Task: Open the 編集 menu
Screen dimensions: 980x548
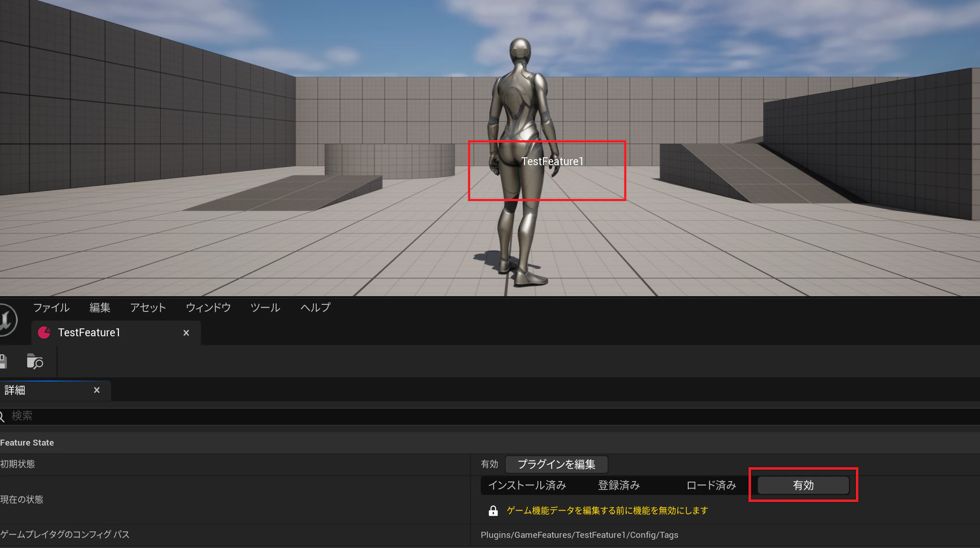Action: [100, 308]
